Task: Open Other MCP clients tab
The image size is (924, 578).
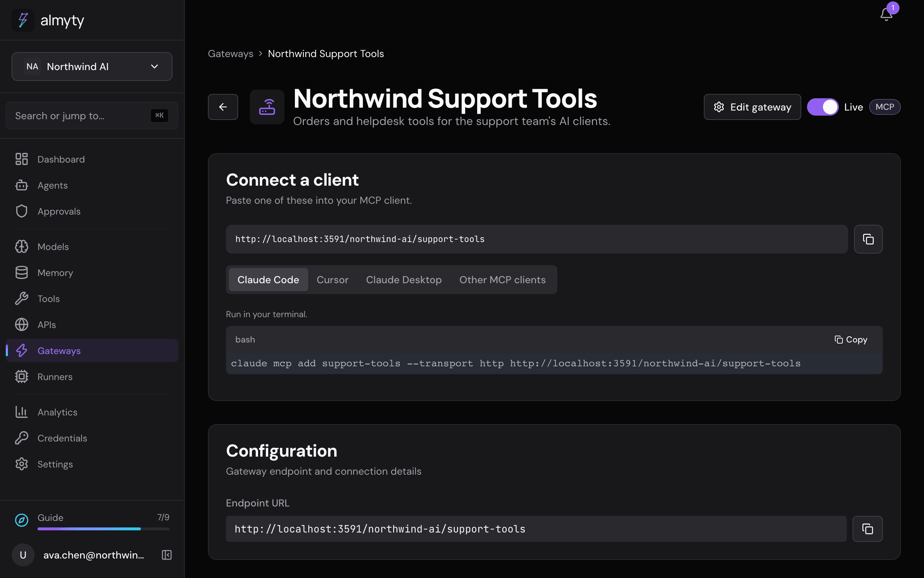Action: tap(502, 280)
